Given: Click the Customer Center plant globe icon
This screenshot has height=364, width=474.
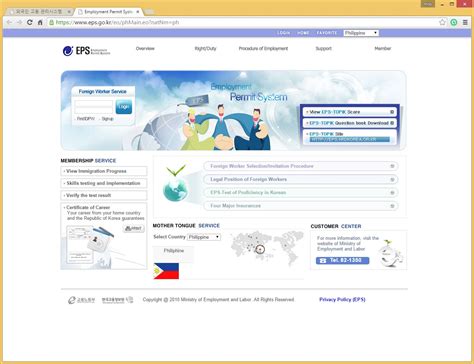Looking at the screenshot, I should [x=391, y=253].
